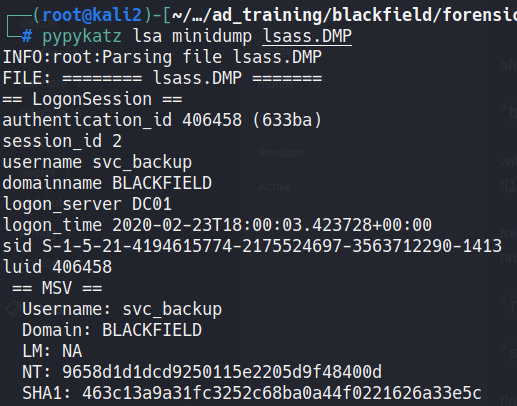The height and width of the screenshot is (406, 517).
Task: Click the domainname BLACKFIELD line
Action: pyautogui.click(x=107, y=183)
